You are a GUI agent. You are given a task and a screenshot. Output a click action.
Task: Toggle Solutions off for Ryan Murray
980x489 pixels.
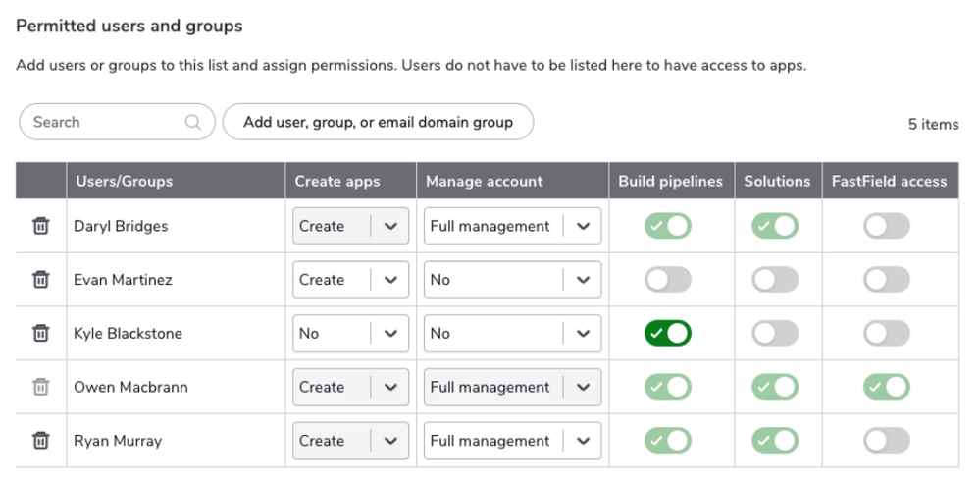point(775,441)
